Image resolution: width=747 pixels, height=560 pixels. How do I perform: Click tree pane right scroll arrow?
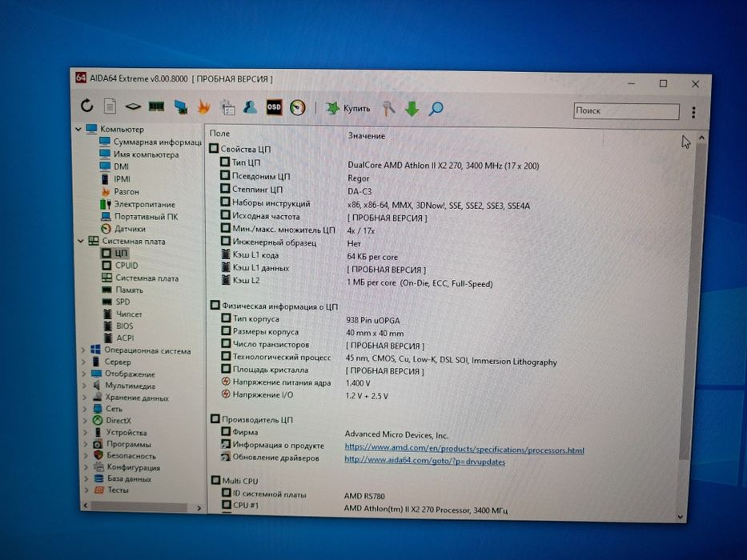tap(199, 509)
